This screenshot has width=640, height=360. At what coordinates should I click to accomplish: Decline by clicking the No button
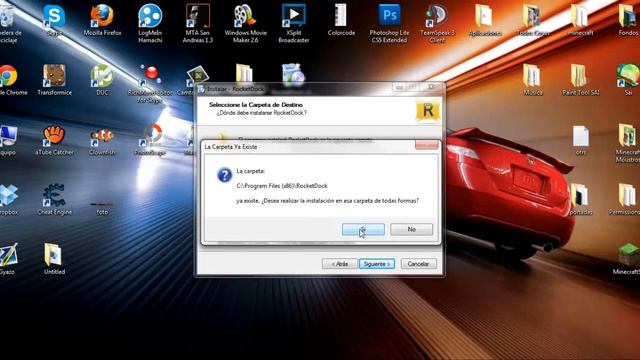click(x=411, y=229)
